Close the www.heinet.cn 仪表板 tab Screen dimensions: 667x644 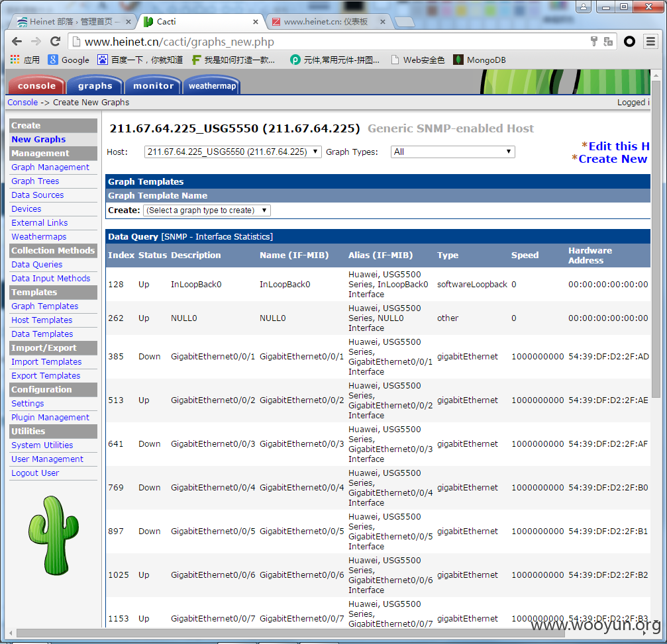(383, 22)
